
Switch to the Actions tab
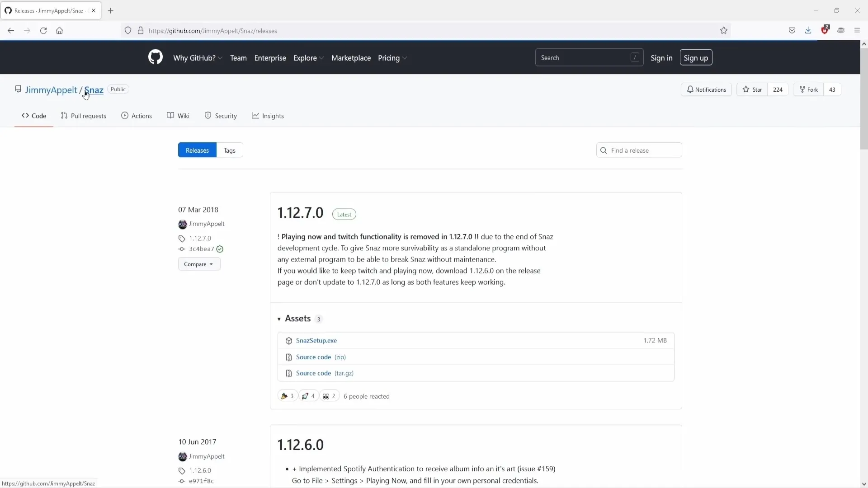tap(137, 116)
